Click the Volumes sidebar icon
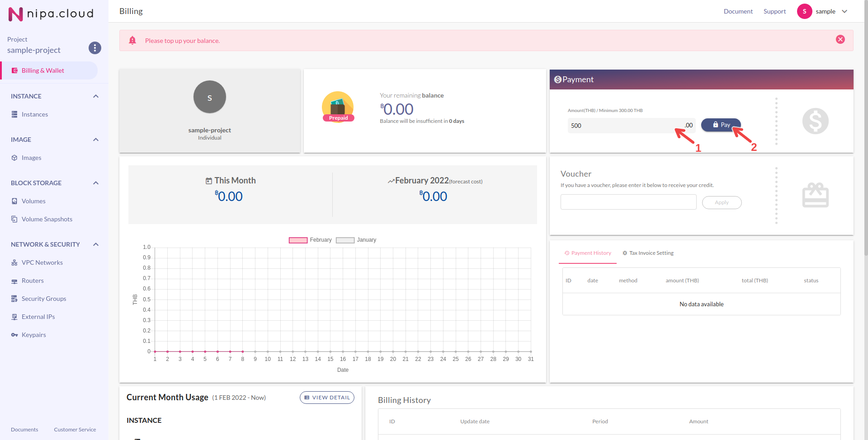 coord(14,201)
